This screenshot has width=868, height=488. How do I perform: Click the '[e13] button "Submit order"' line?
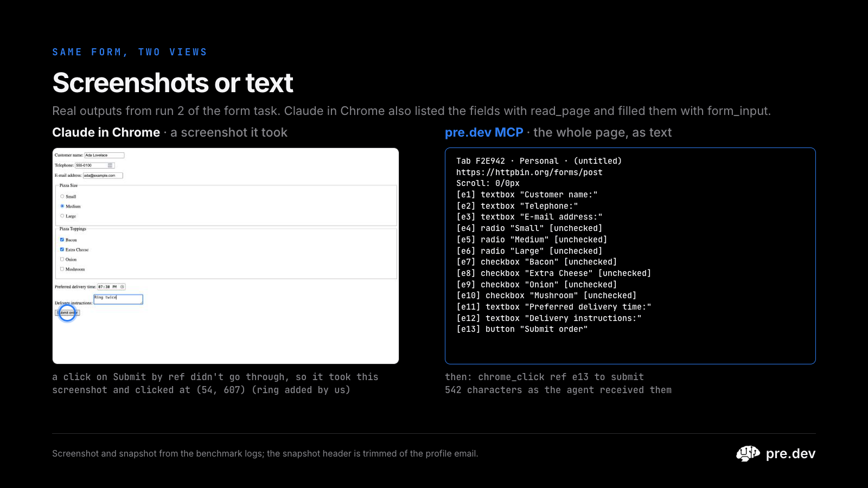coord(522,329)
